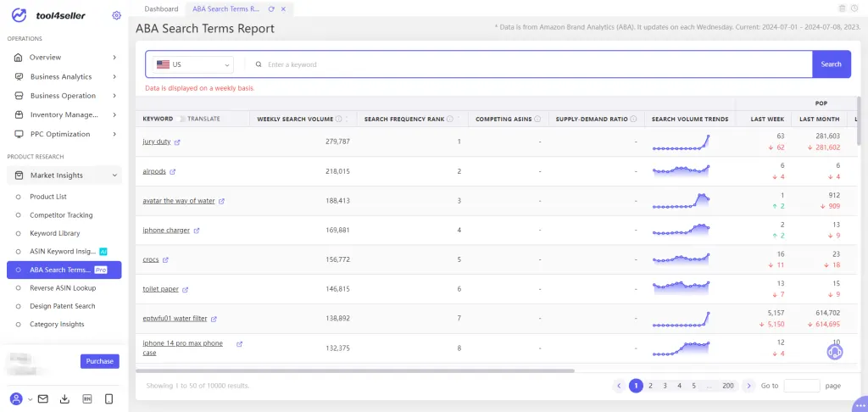This screenshot has height=412, width=868.
Task: Open external link icon for eptwfu01 water filter
Action: coord(214,319)
